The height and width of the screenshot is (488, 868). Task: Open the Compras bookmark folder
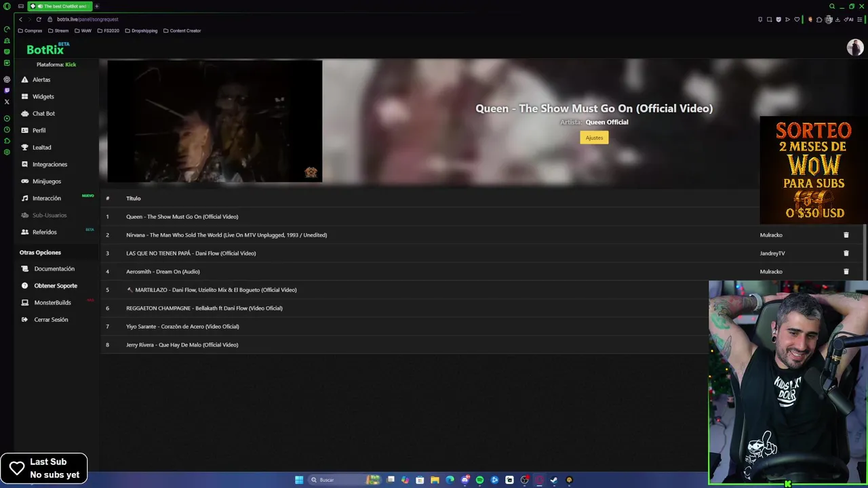pos(30,30)
